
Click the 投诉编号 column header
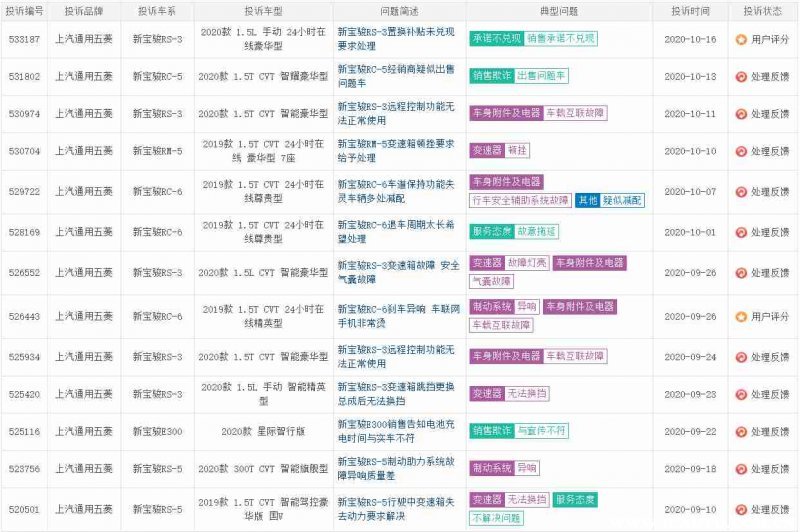click(24, 11)
